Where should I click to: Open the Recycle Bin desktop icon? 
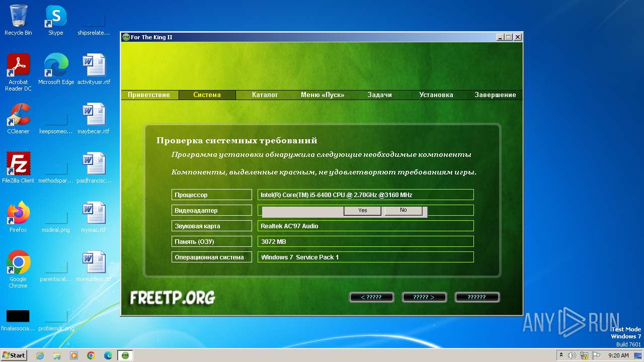(18, 20)
